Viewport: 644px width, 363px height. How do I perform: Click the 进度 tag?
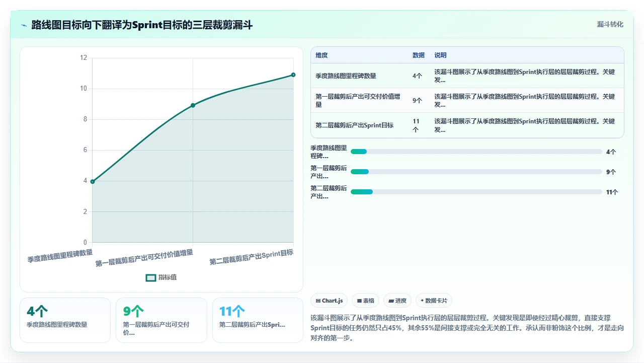click(397, 301)
